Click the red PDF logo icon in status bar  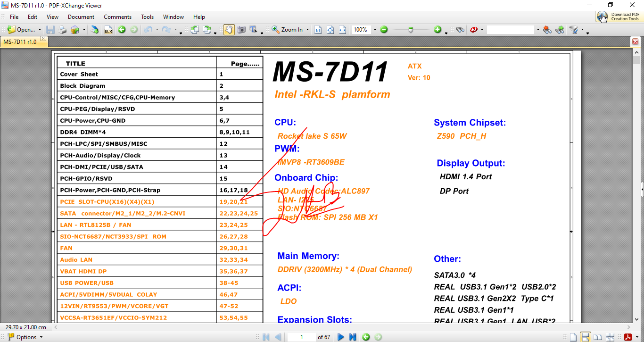pyautogui.click(x=627, y=337)
